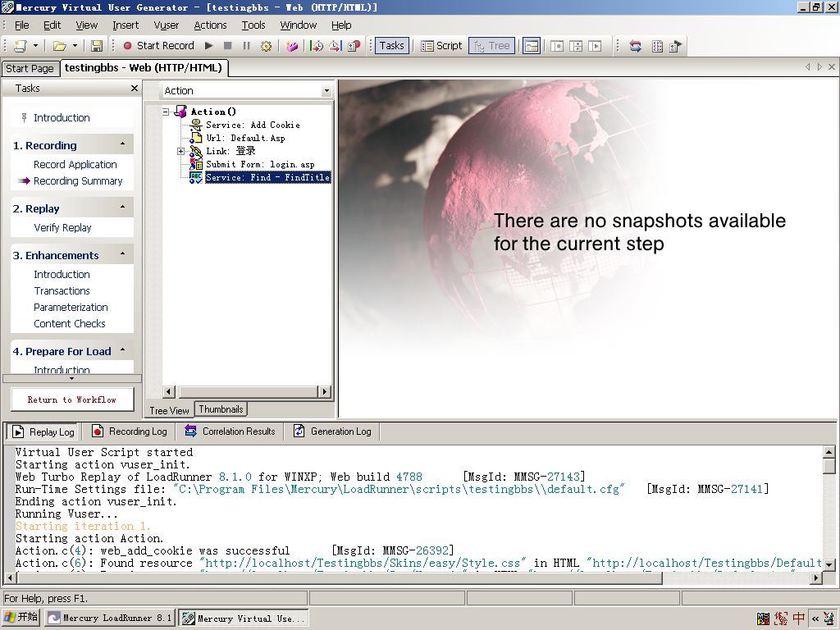Click the clock icon with red arrow
Image resolution: width=840 pixels, height=630 pixels.
coord(336,46)
